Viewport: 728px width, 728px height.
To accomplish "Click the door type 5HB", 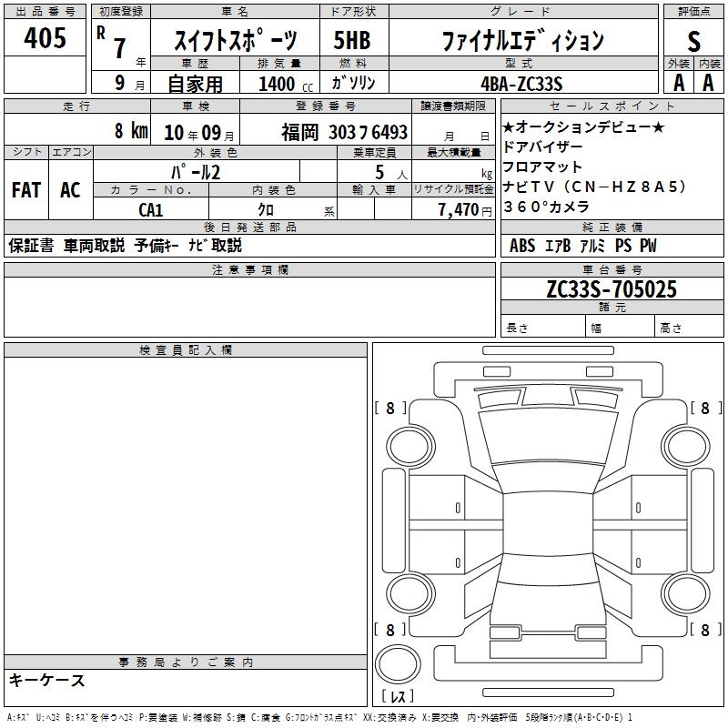I will (352, 40).
